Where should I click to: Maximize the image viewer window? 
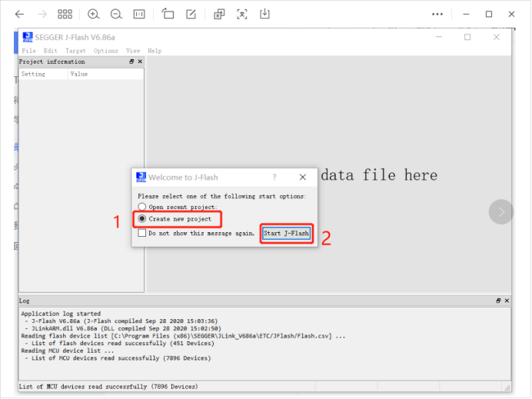click(489, 14)
